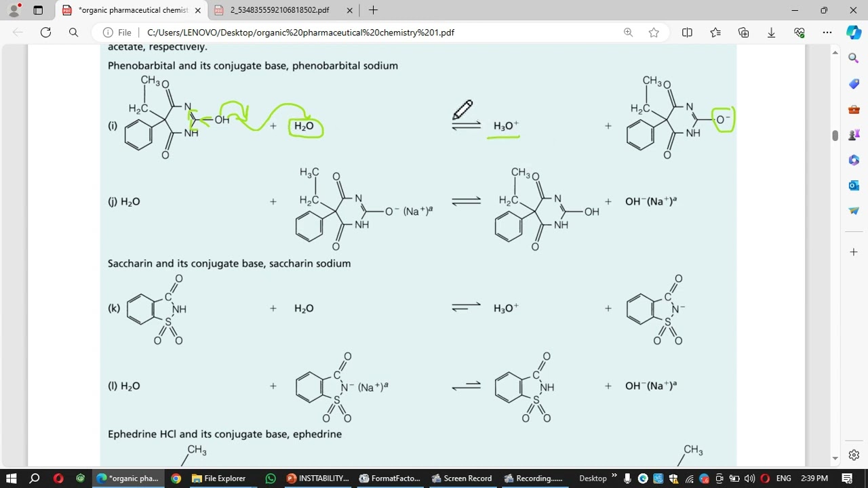Click the address bar file path
Image resolution: width=868 pixels, height=488 pixels.
pos(300,33)
